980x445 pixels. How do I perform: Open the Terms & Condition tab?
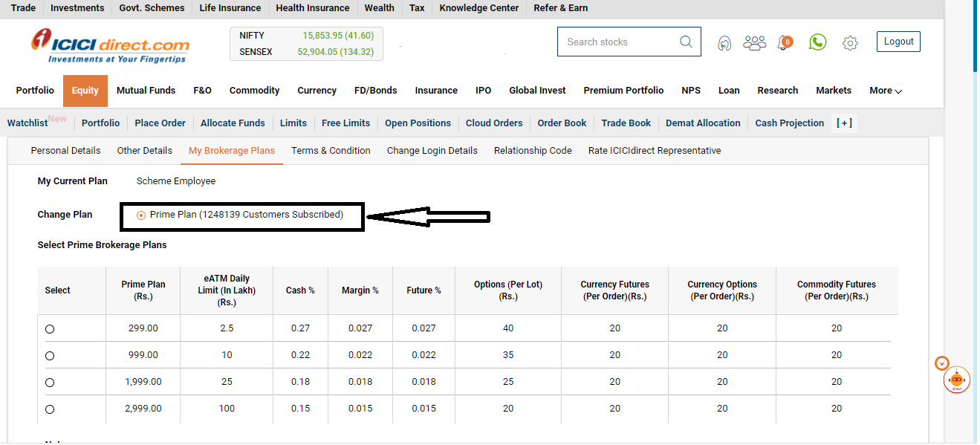point(331,151)
